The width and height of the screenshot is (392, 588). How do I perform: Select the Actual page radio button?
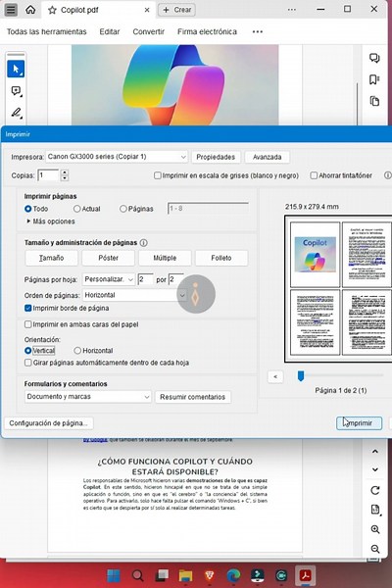tap(76, 209)
